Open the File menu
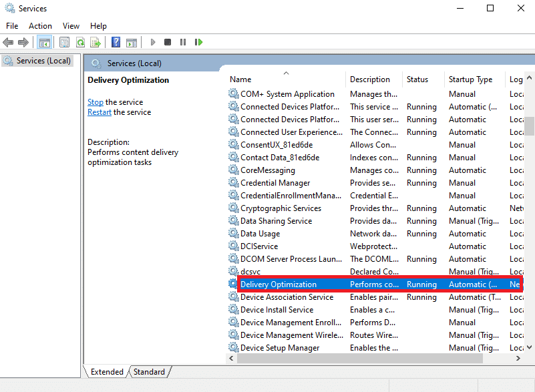The height and width of the screenshot is (392, 535). (x=12, y=26)
